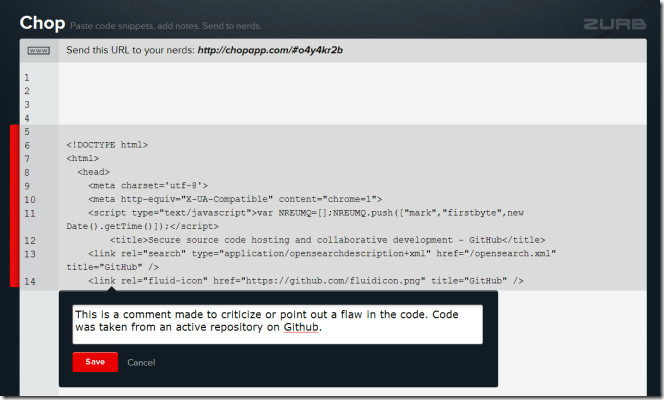Select line number 11

coord(30,213)
